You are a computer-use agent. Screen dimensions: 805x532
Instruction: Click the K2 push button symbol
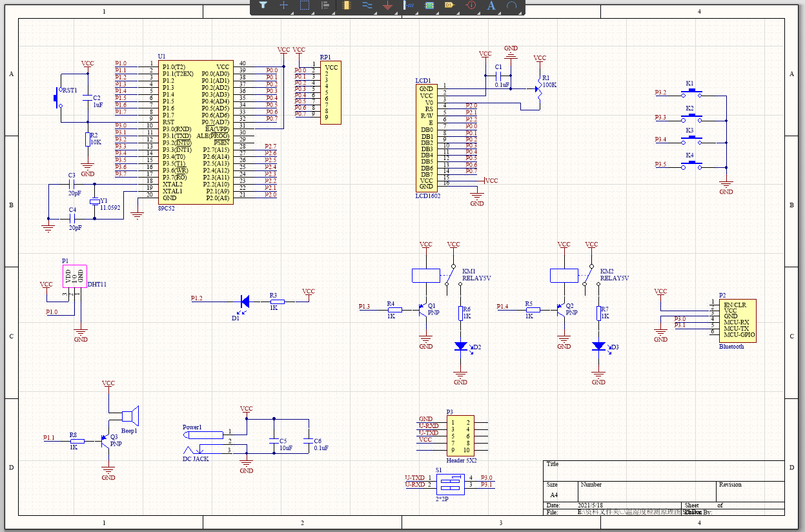pyautogui.click(x=692, y=118)
